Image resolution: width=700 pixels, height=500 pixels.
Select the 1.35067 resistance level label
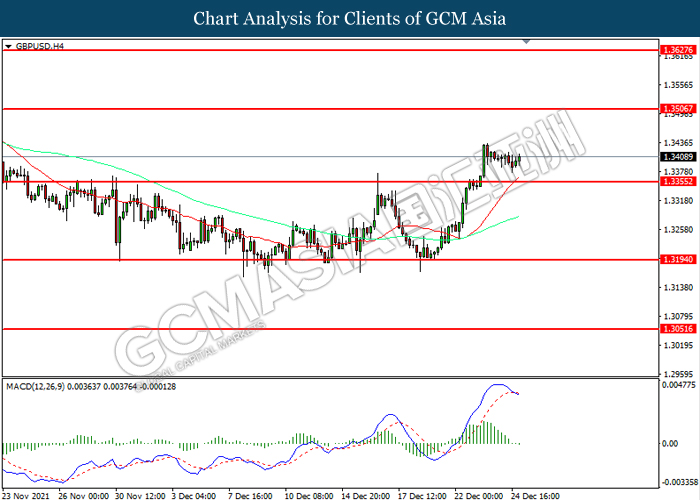coord(678,108)
